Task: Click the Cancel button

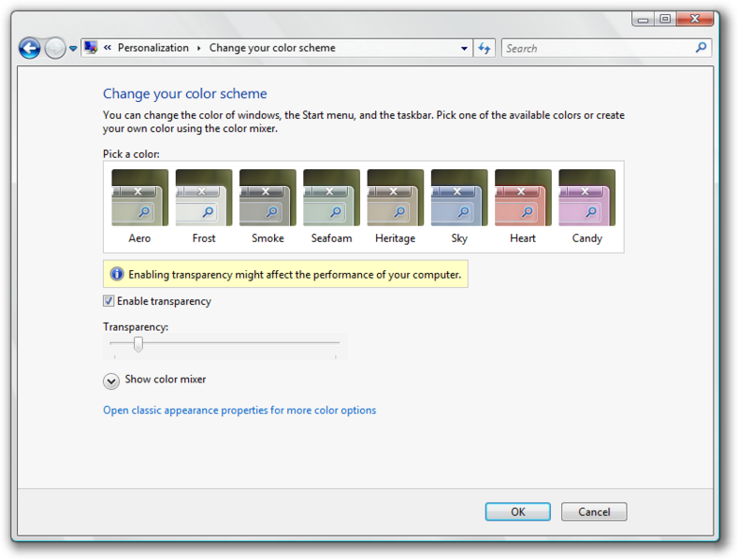Action: [x=594, y=511]
